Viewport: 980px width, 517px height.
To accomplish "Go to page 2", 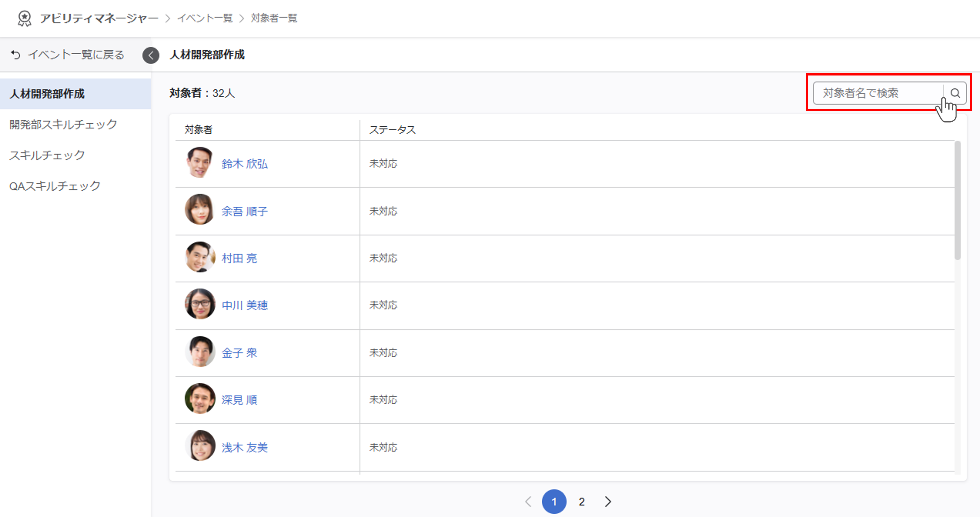I will (581, 501).
